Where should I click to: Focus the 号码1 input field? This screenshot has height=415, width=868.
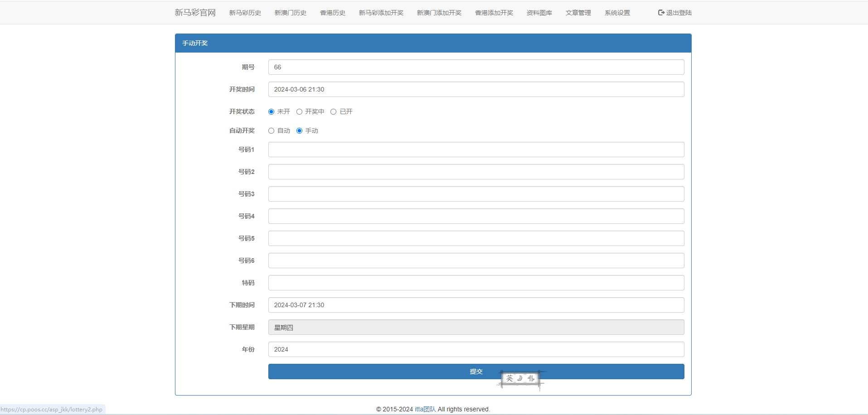[x=476, y=150]
